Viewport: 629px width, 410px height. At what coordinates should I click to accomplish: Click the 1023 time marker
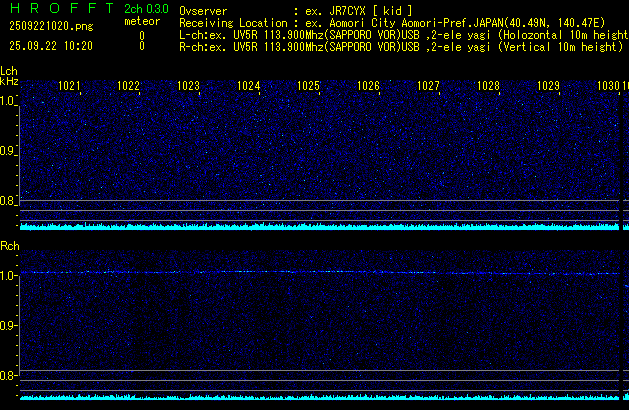point(189,87)
